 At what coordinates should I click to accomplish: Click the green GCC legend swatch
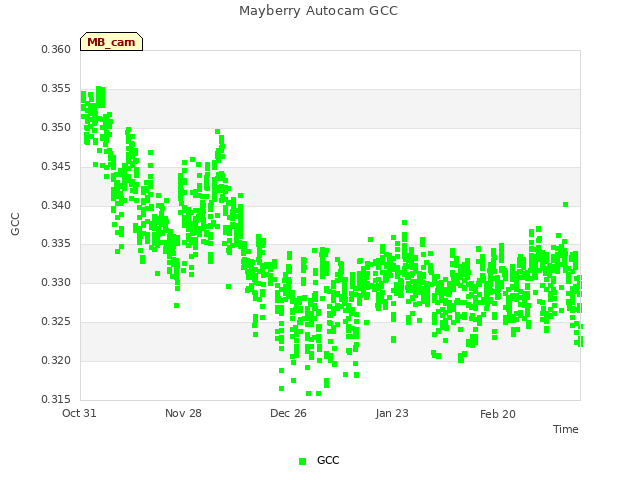(302, 461)
